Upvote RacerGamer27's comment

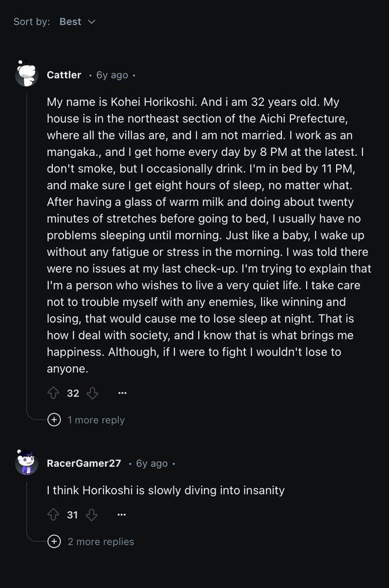point(53,514)
